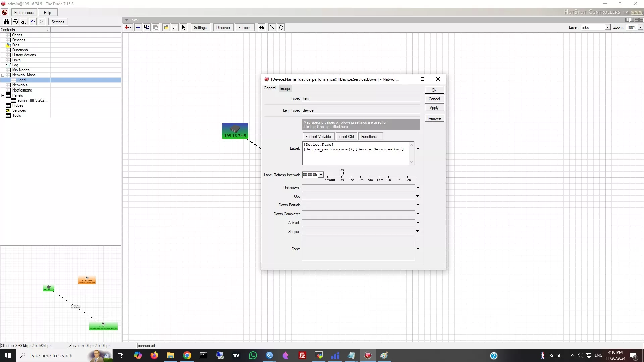Click the binoculars find icon in left toolbar

coord(6,22)
